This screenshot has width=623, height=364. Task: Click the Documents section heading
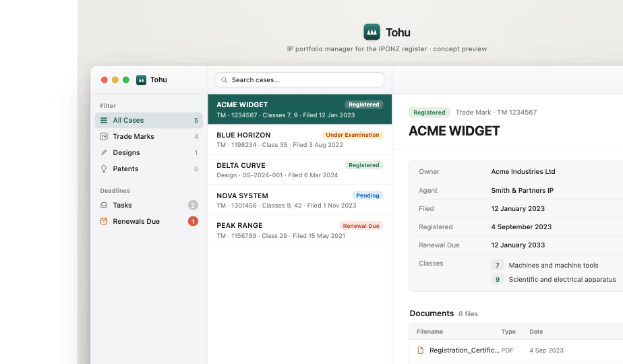(x=432, y=313)
